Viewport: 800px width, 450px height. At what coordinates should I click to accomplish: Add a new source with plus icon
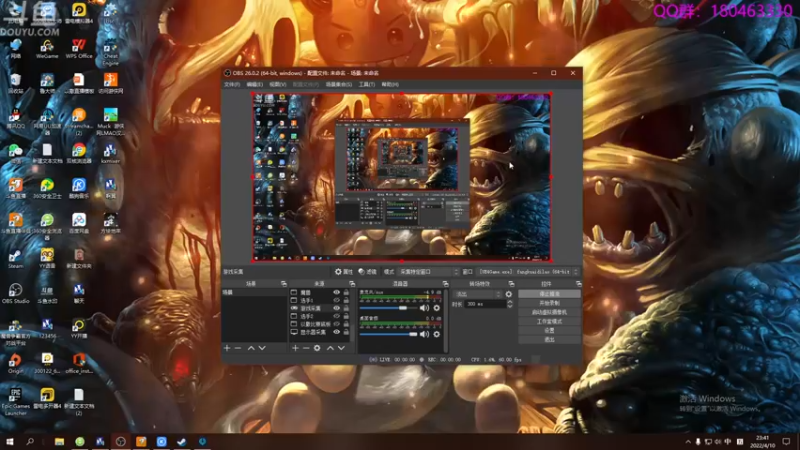pyautogui.click(x=295, y=348)
